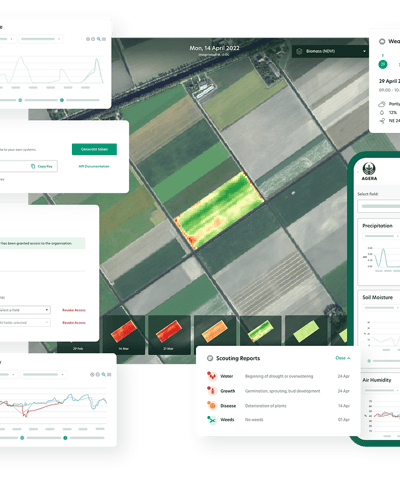Click the Copy Key button
The image size is (400, 480).
tap(42, 166)
